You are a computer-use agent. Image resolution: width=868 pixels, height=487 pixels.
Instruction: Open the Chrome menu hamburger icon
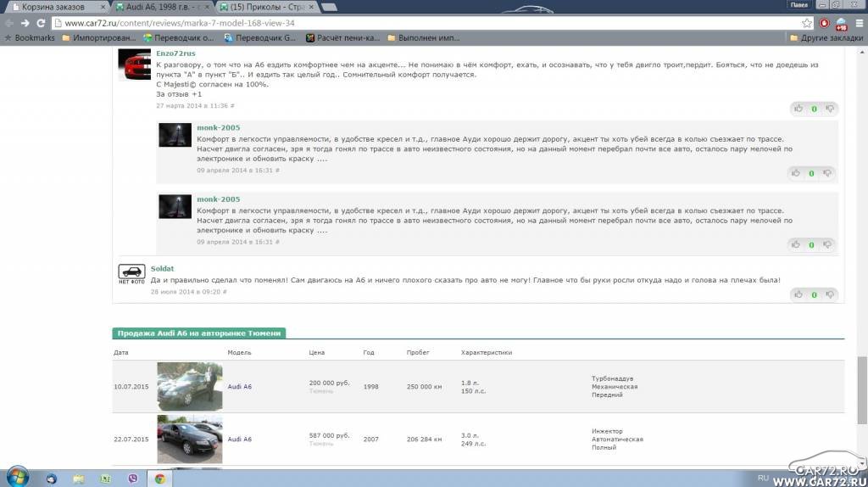tap(860, 23)
